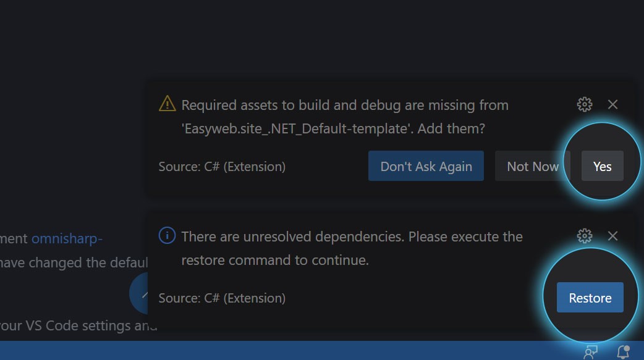Click Source: C# (Extension) under assets warning

[222, 167]
